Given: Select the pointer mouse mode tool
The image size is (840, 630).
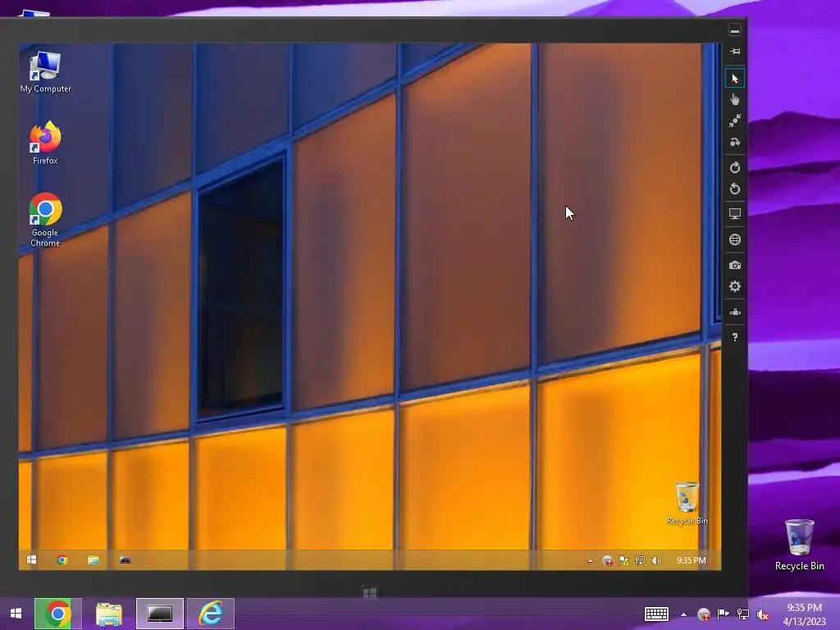Looking at the screenshot, I should pos(734,78).
